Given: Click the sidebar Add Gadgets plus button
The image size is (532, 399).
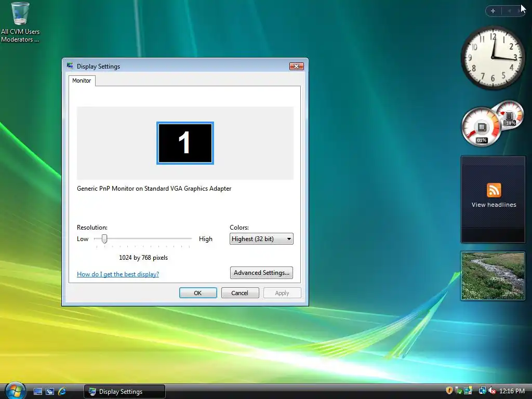Looking at the screenshot, I should (x=493, y=11).
